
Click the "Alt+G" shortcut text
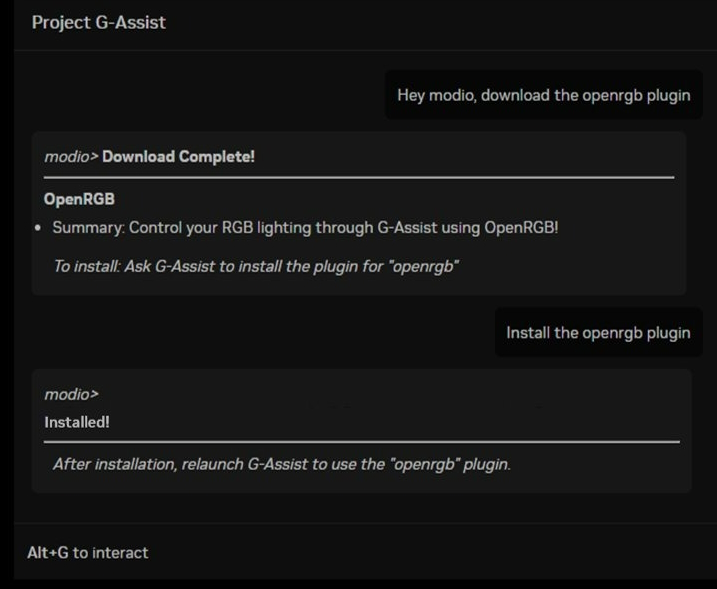(x=48, y=552)
